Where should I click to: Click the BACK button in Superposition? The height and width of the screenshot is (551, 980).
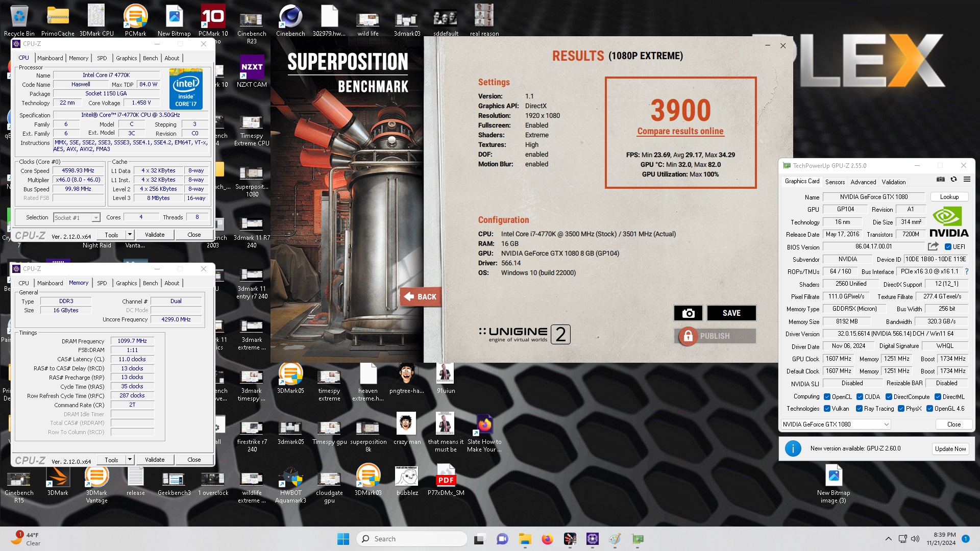tap(421, 296)
